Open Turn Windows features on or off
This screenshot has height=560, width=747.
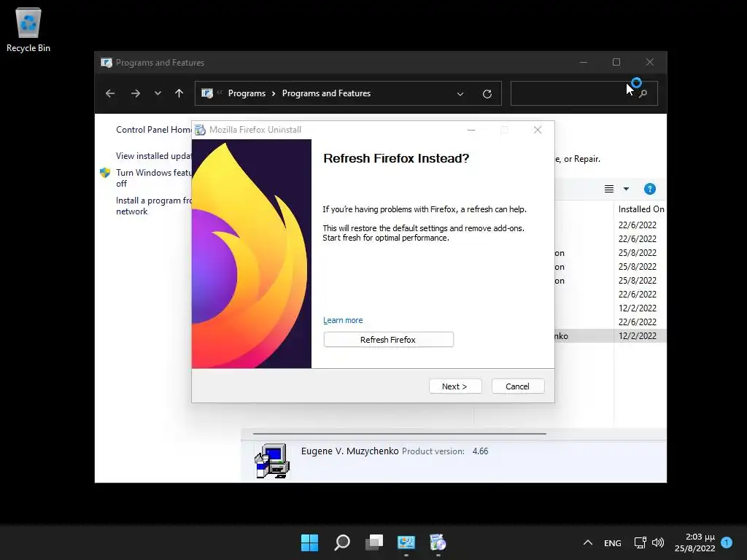pos(153,178)
